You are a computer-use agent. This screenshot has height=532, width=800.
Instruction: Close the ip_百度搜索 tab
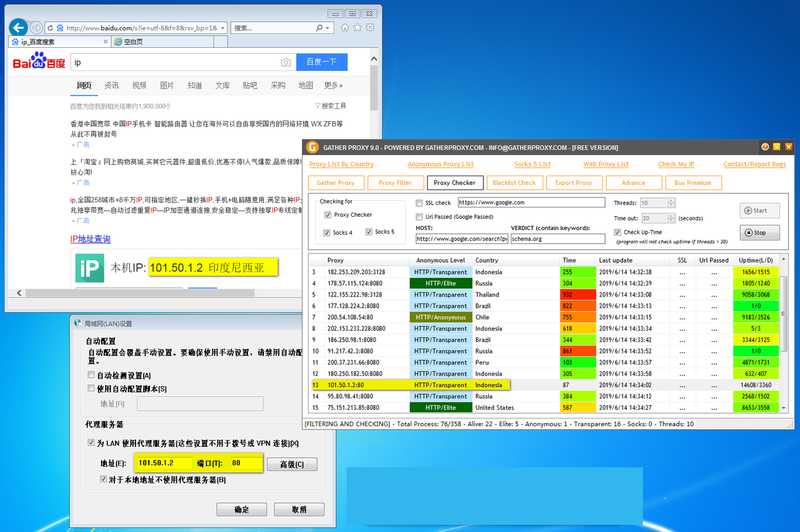coord(105,41)
